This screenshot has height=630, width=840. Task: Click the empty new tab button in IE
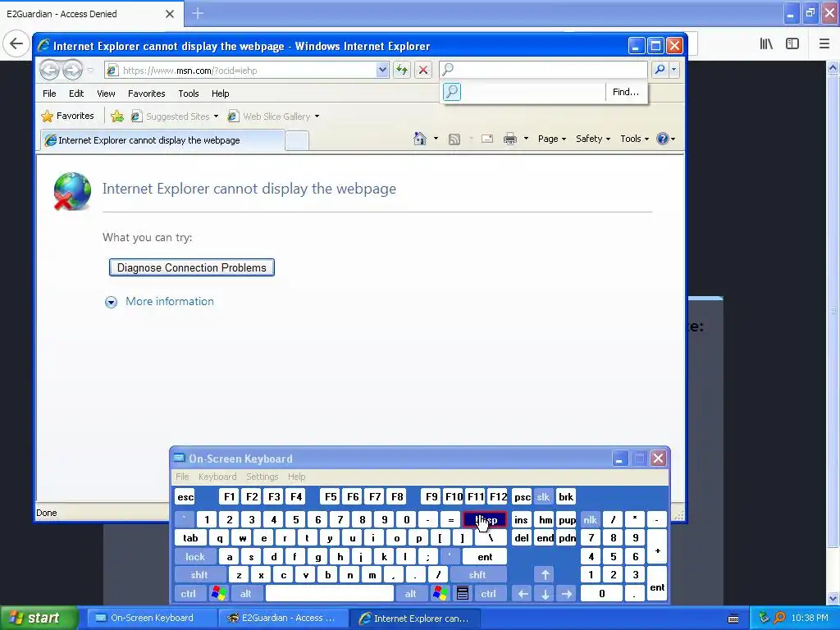[297, 140]
